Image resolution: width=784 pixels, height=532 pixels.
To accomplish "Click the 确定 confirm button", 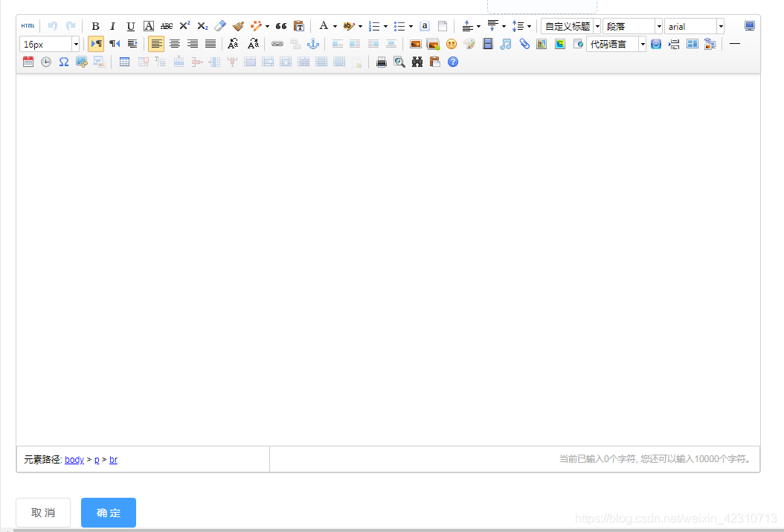I will (109, 513).
